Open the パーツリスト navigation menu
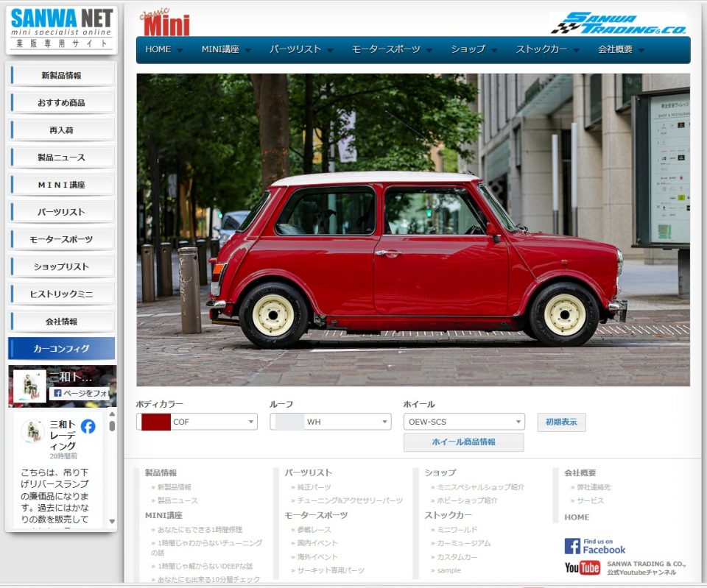707x588 pixels. (x=295, y=49)
